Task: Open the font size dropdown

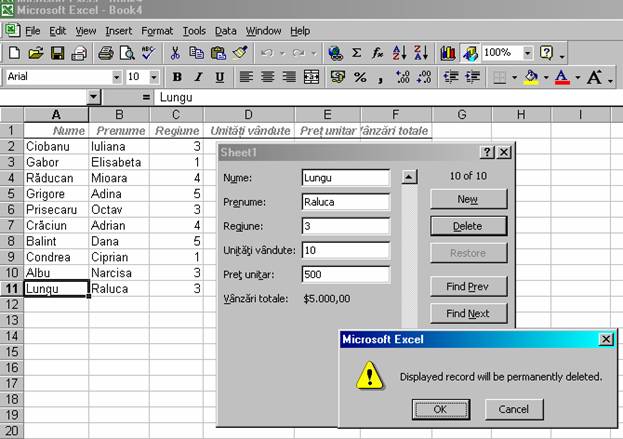Action: [153, 77]
